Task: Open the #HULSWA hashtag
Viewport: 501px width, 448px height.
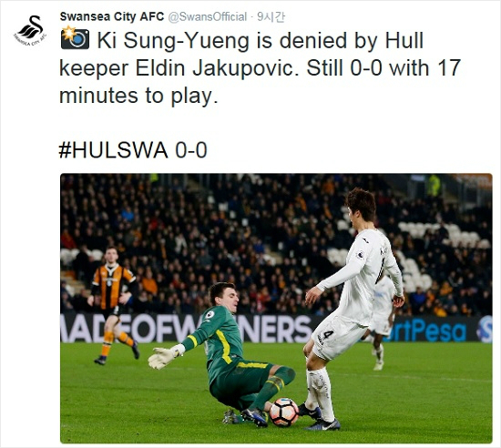Action: 114,149
